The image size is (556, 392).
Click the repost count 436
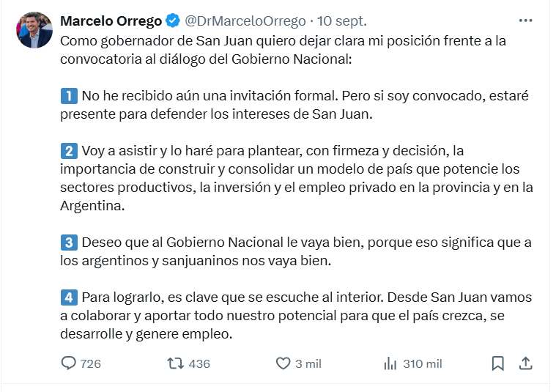pos(199,363)
